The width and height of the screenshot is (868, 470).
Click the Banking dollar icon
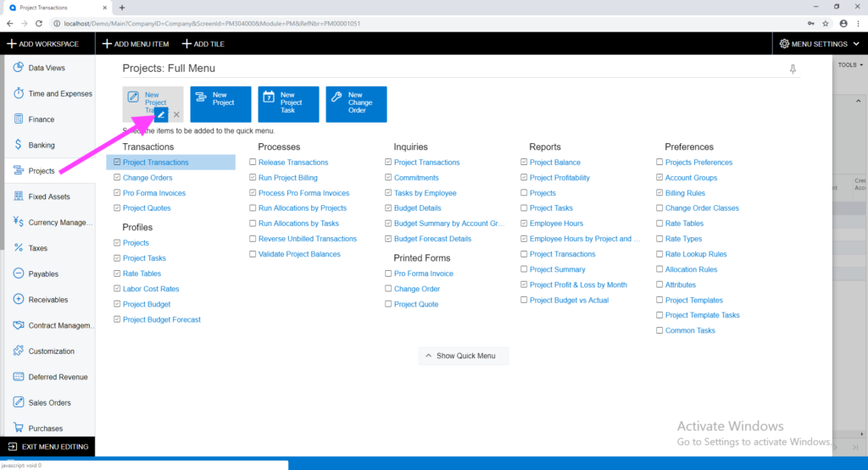click(x=19, y=144)
